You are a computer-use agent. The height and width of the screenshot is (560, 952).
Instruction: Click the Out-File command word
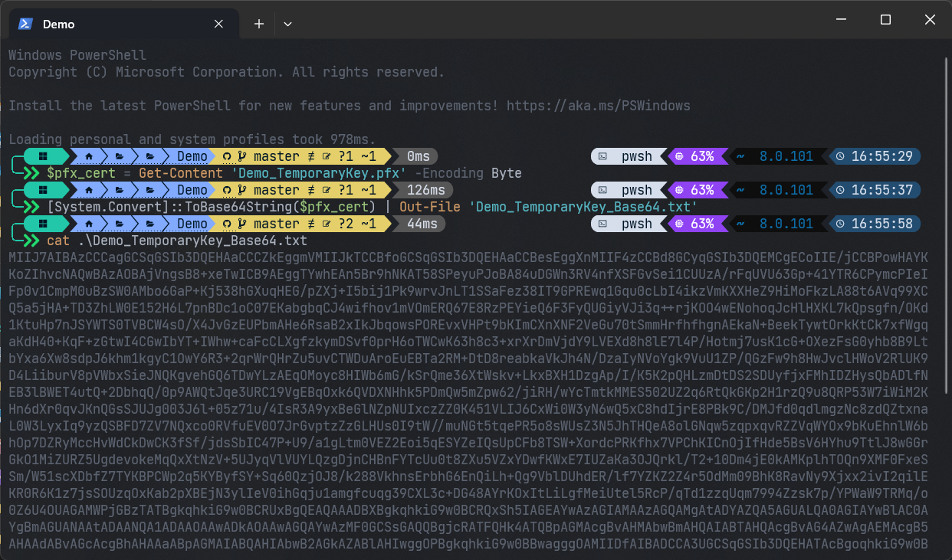click(430, 207)
